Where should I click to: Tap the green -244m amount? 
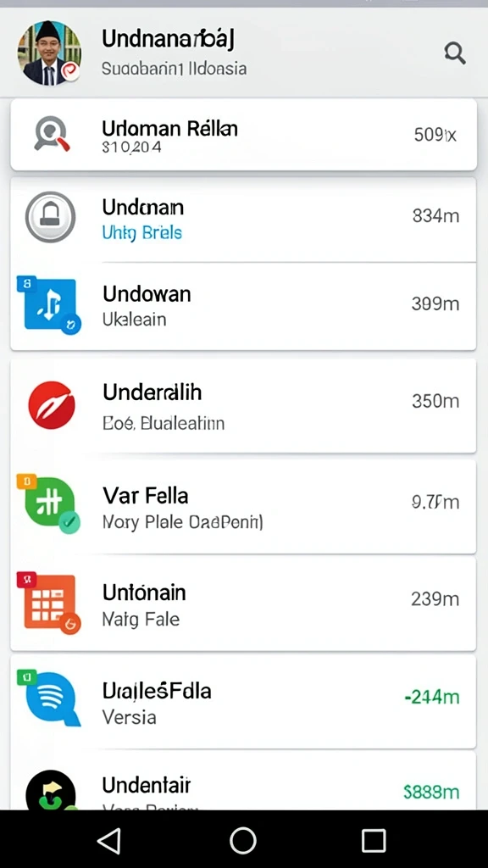click(431, 697)
